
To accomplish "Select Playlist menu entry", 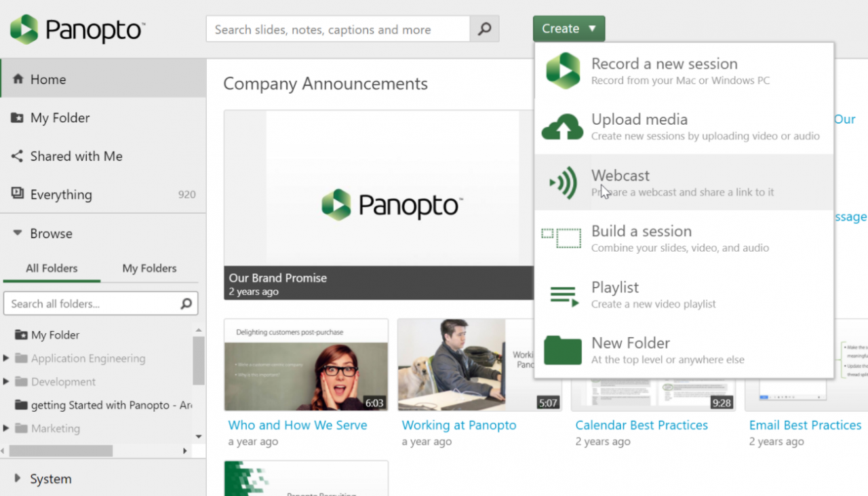I will [x=684, y=294].
